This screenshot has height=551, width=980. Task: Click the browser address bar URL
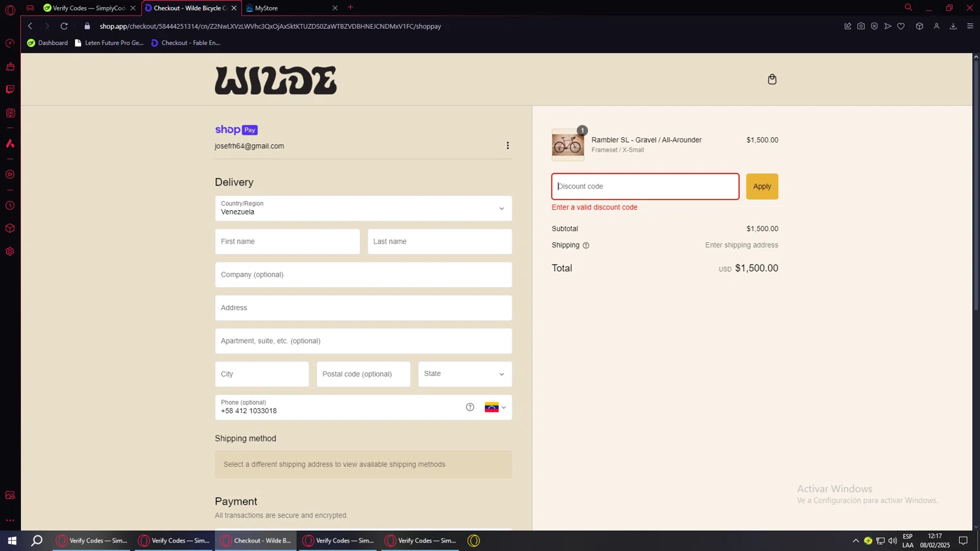(x=270, y=26)
